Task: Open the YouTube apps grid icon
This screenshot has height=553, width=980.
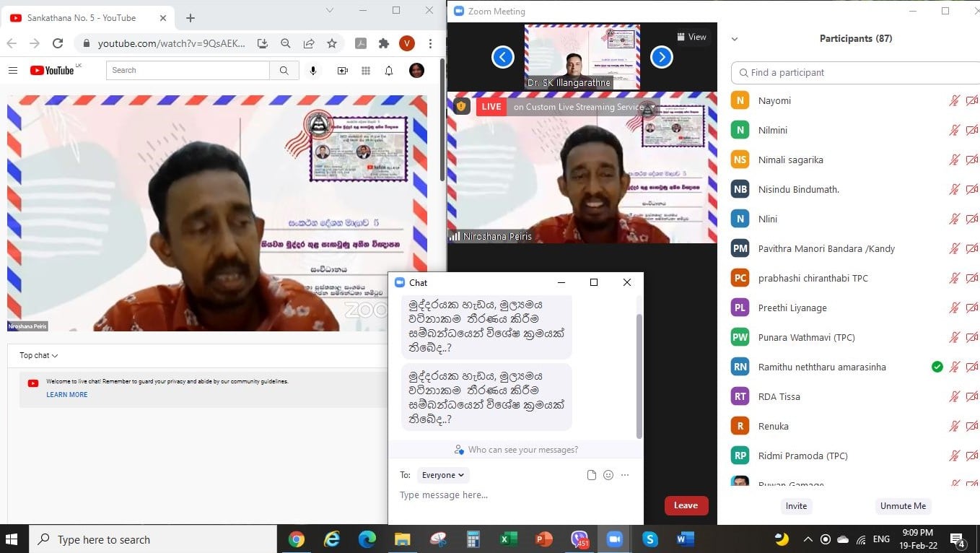Action: tap(366, 70)
